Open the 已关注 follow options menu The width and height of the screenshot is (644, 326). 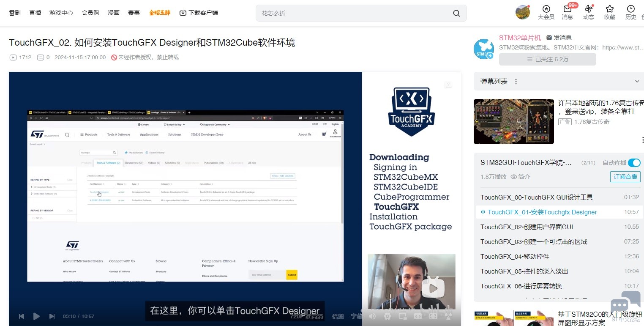[547, 59]
